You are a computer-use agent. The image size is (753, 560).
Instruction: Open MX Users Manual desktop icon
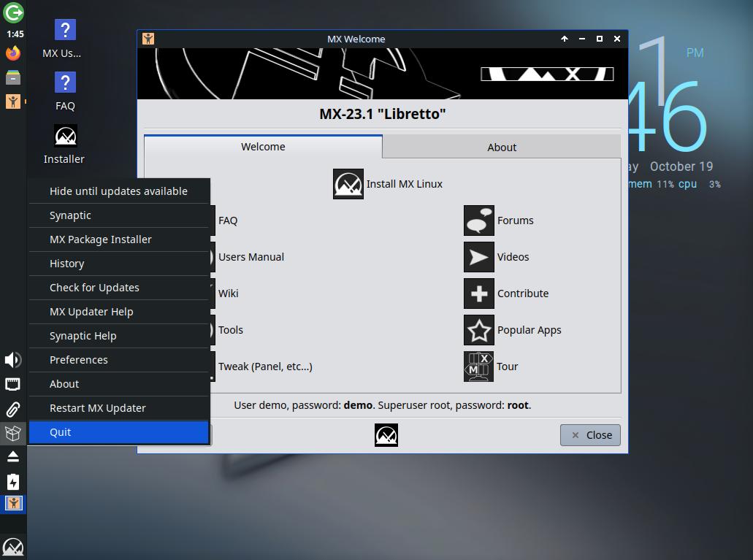click(x=65, y=39)
